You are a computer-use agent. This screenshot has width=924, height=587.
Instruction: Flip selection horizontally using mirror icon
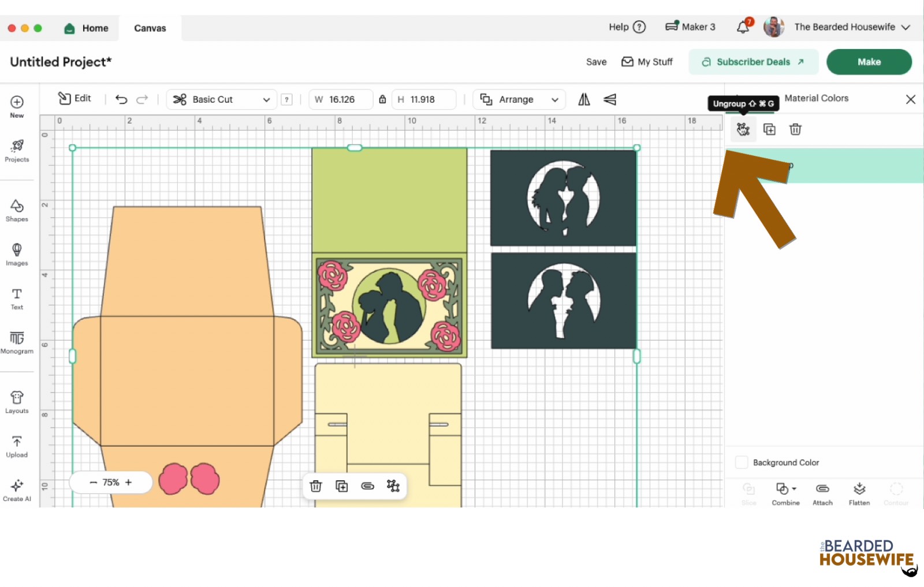(583, 99)
